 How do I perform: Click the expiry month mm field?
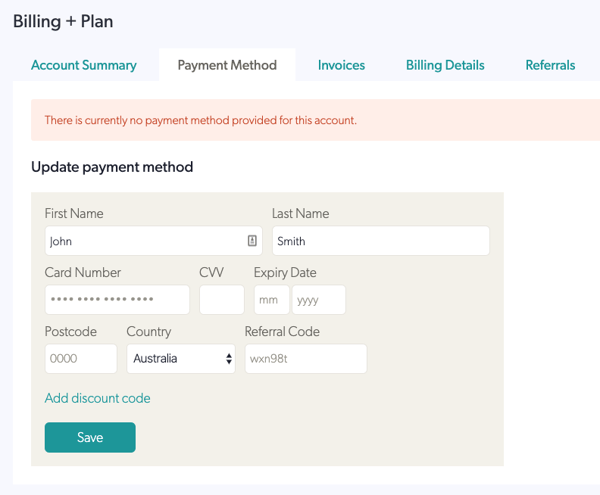tap(272, 300)
